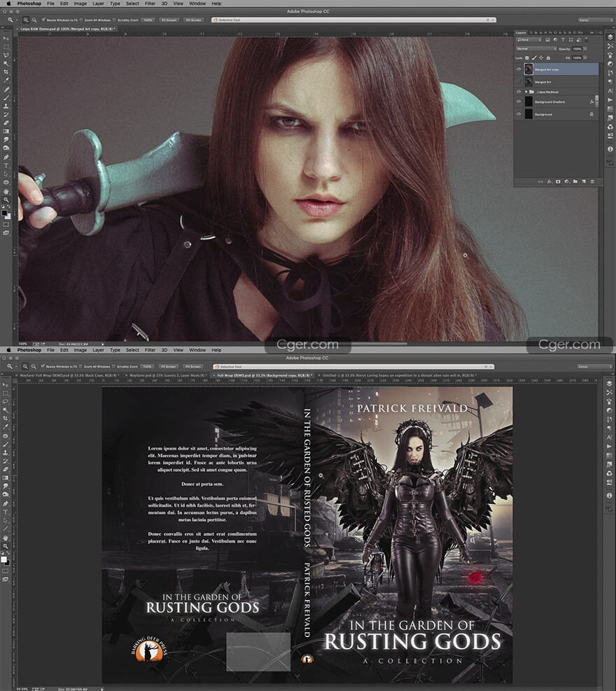Enable Zoom All Windows in Leipa window
This screenshot has width=616, height=691.
pyautogui.click(x=81, y=20)
